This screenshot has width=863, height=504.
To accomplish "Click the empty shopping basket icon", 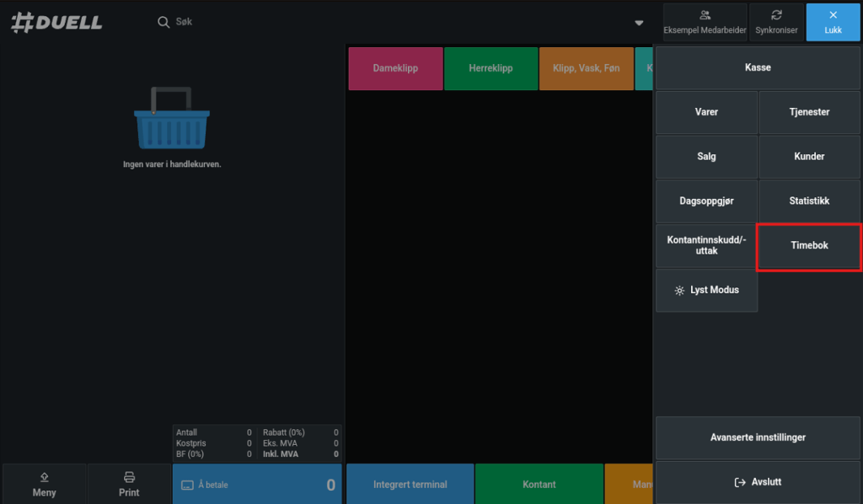I will tap(172, 120).
